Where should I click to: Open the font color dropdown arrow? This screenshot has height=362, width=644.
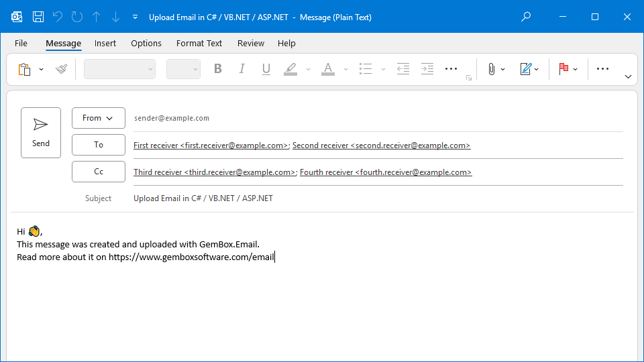(x=345, y=69)
